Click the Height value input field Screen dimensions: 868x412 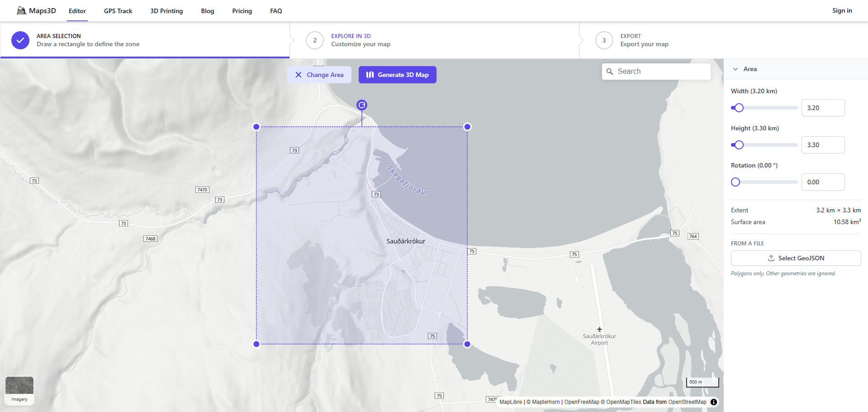823,145
